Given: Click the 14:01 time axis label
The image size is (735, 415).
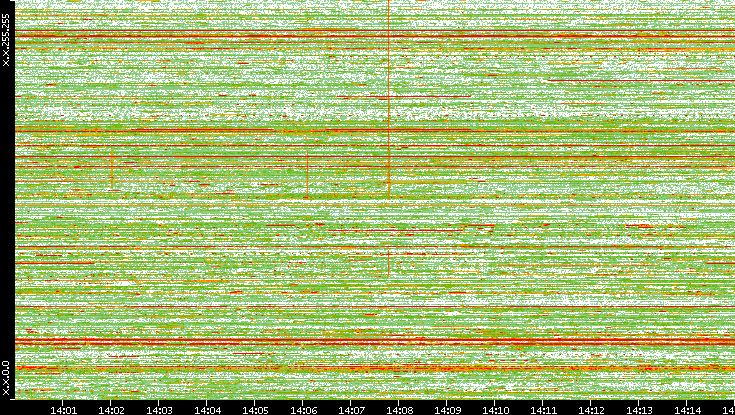Looking at the screenshot, I should click(x=63, y=410).
